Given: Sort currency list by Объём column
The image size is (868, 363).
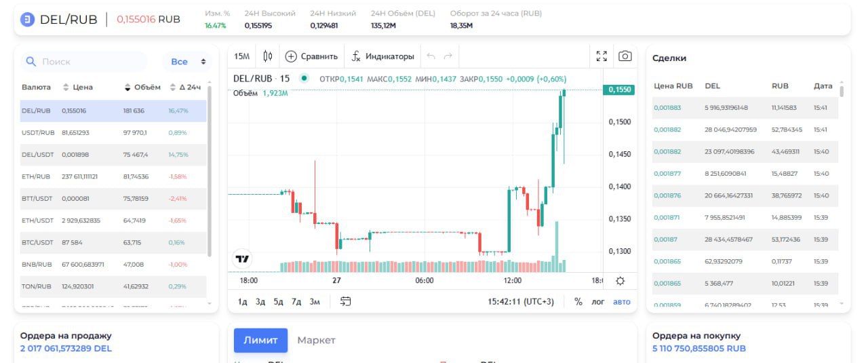Looking at the screenshot, I should tap(142, 87).
